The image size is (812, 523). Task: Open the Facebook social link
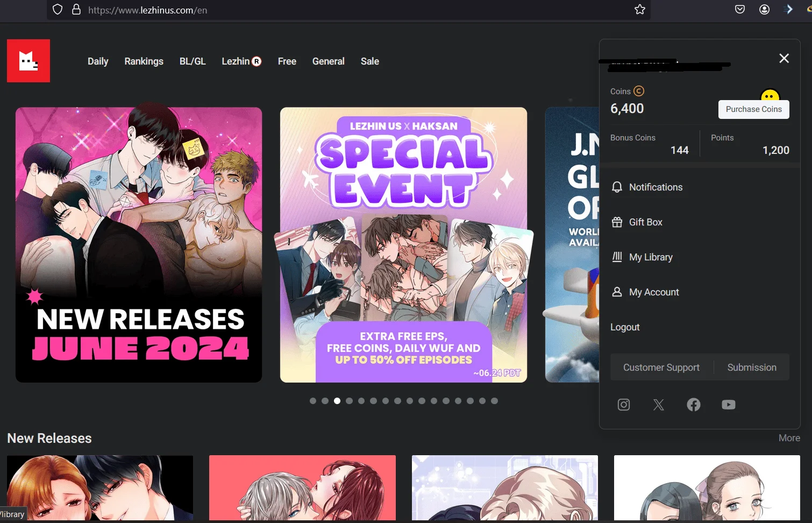pyautogui.click(x=694, y=405)
